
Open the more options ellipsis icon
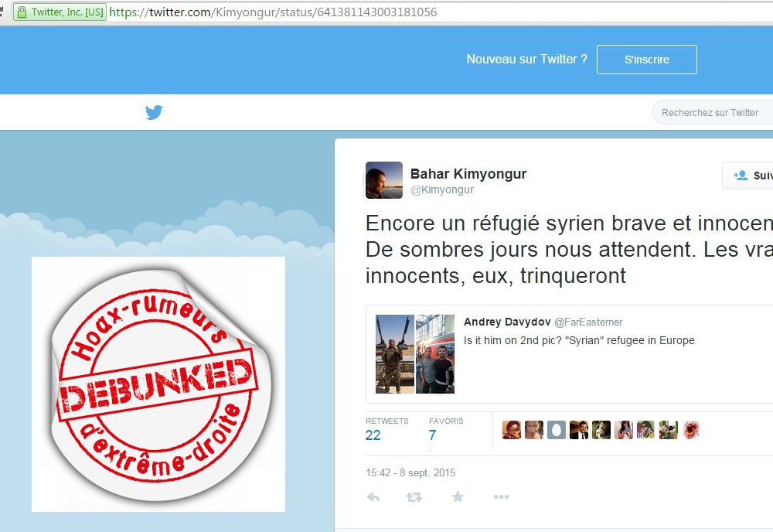click(x=501, y=496)
